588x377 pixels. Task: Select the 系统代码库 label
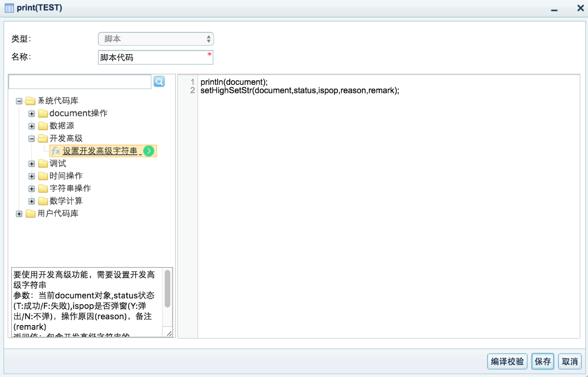(58, 101)
